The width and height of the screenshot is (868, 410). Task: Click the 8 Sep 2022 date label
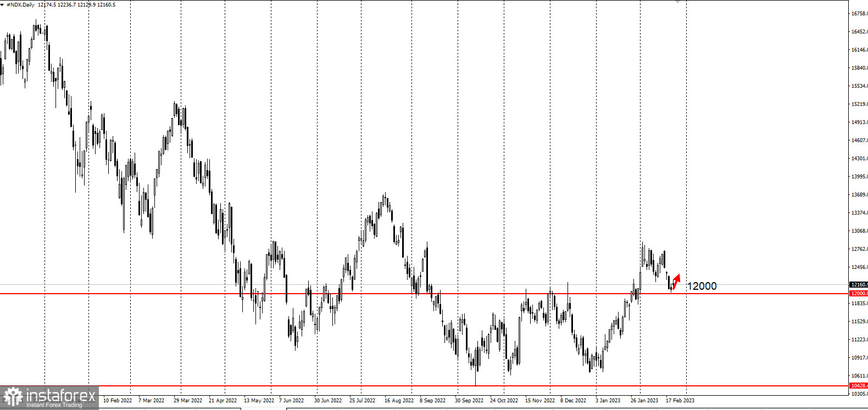point(432,401)
